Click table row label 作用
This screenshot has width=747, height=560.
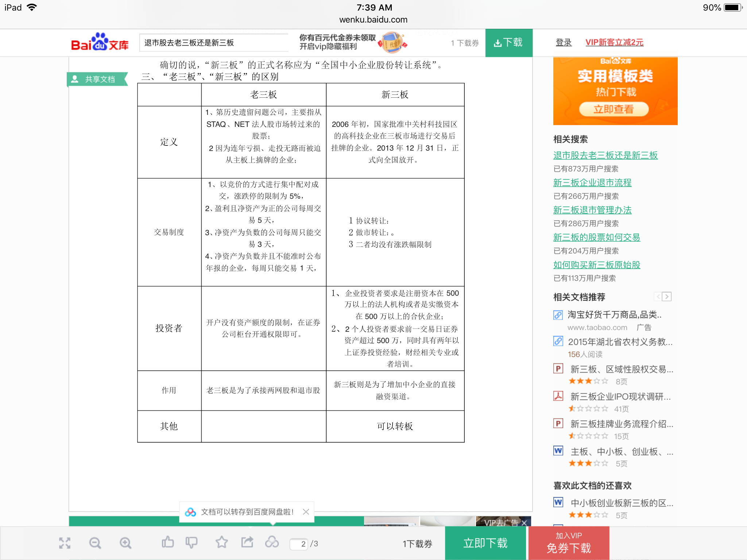click(x=169, y=390)
